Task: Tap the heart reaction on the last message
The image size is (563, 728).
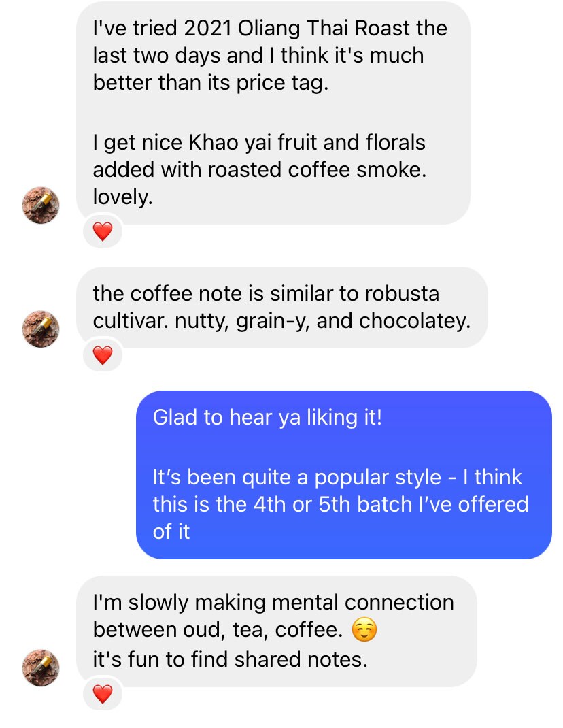Action: [x=103, y=695]
